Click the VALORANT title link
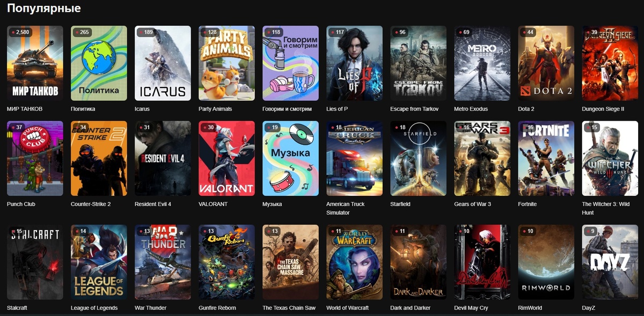Screen dimensions: 644x316 (x=213, y=204)
